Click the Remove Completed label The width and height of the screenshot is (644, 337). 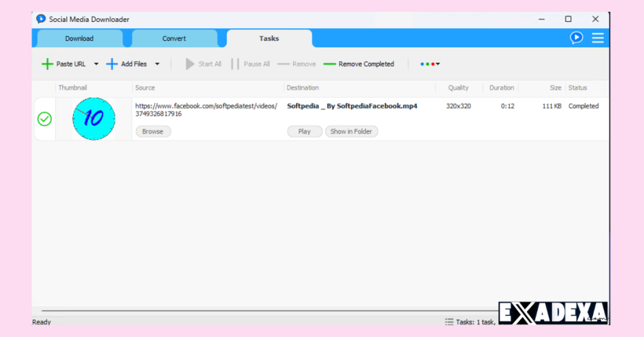point(367,64)
